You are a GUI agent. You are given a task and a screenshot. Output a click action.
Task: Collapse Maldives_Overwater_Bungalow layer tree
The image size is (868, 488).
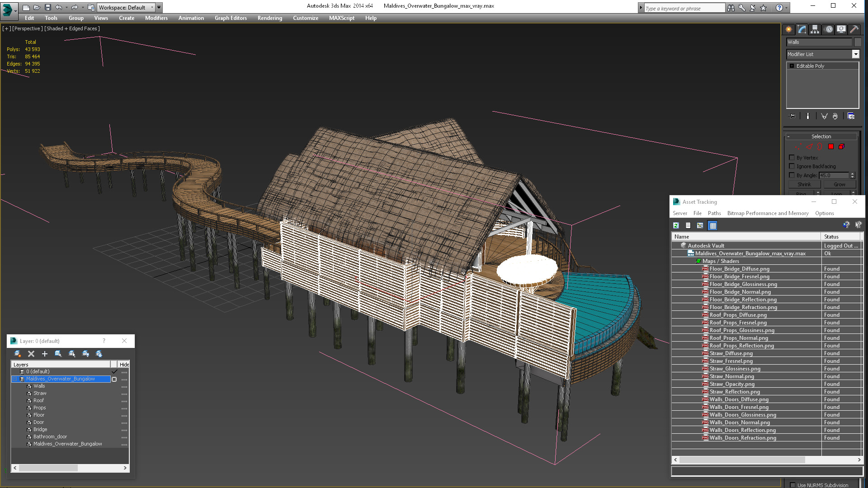click(x=15, y=379)
